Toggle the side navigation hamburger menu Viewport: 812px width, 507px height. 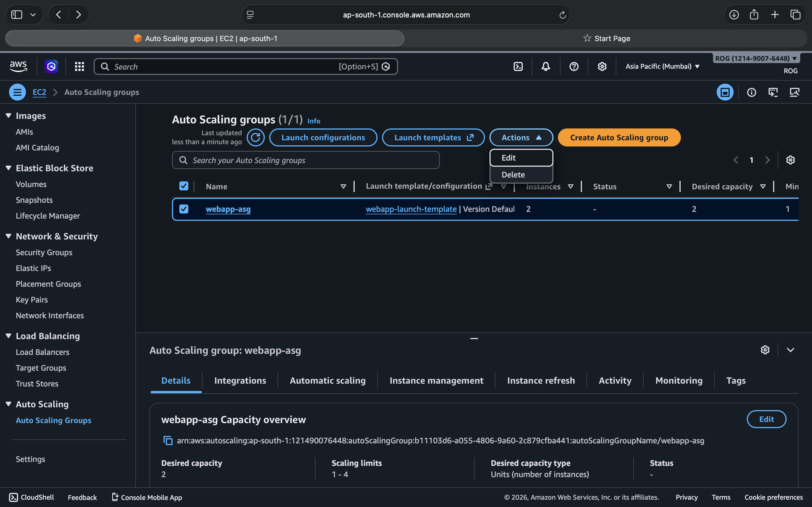17,92
